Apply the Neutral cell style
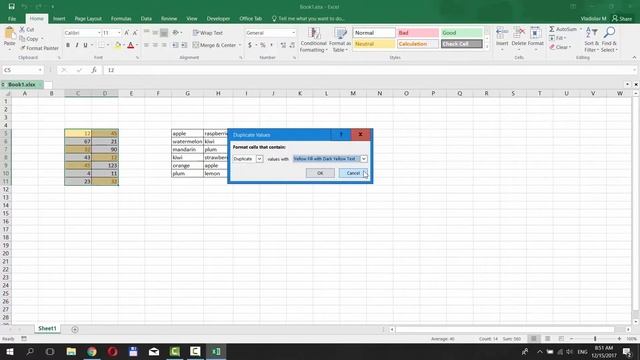 [373, 44]
